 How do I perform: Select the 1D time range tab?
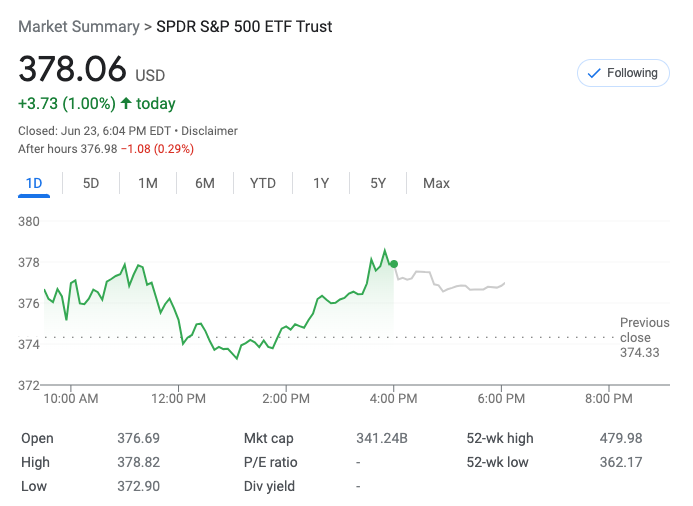[x=34, y=183]
